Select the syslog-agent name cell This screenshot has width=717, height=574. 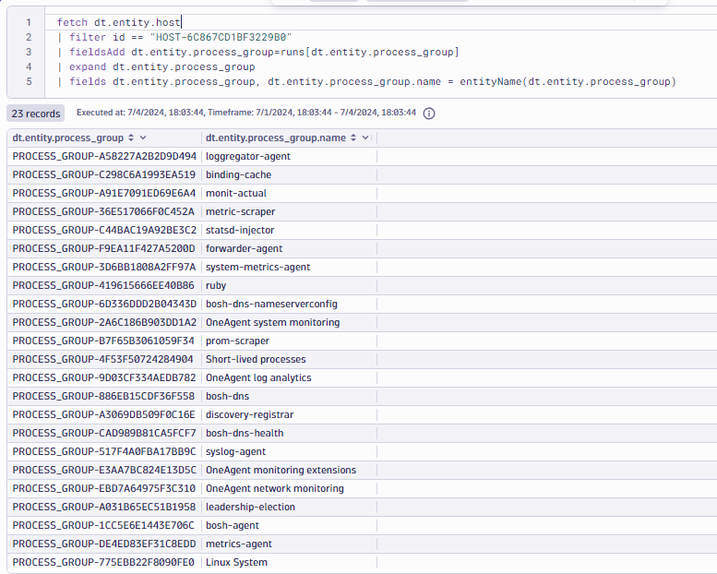click(236, 451)
